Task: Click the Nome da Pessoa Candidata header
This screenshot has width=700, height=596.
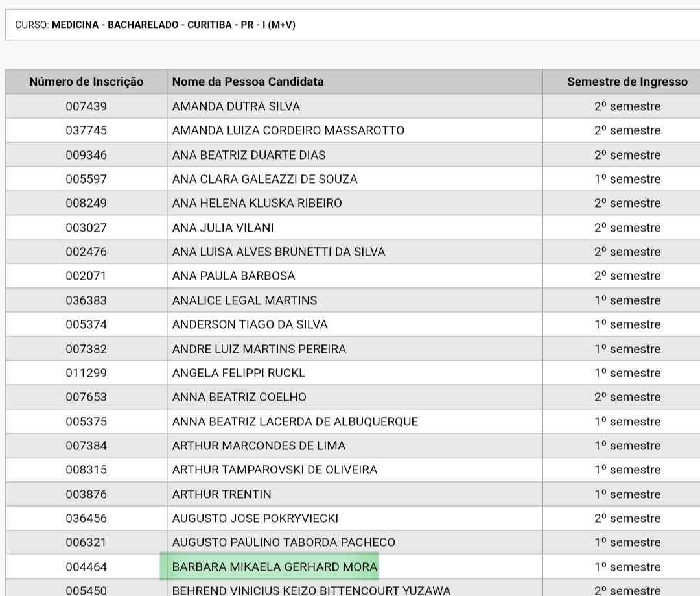Action: click(x=248, y=82)
